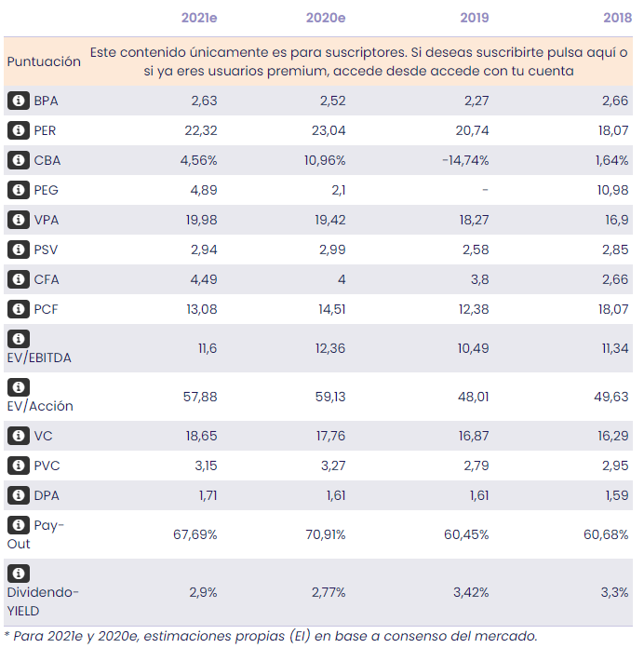Select the 2020e column header
Screen dimensions: 644x648
pos(326,19)
